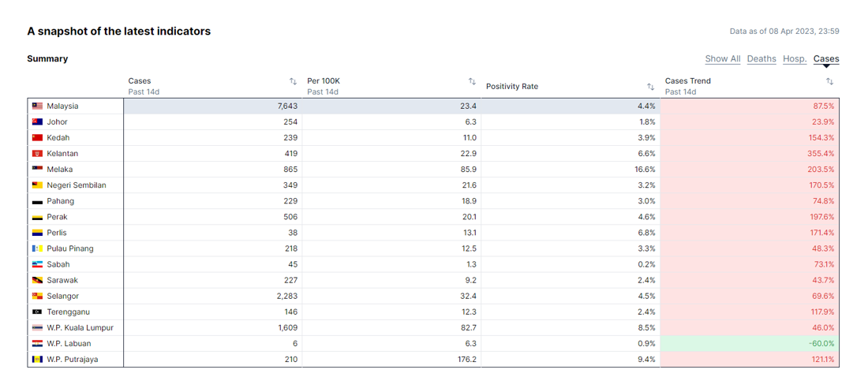The image size is (868, 392).
Task: Click the Negeri Sembilan row label
Action: point(77,185)
